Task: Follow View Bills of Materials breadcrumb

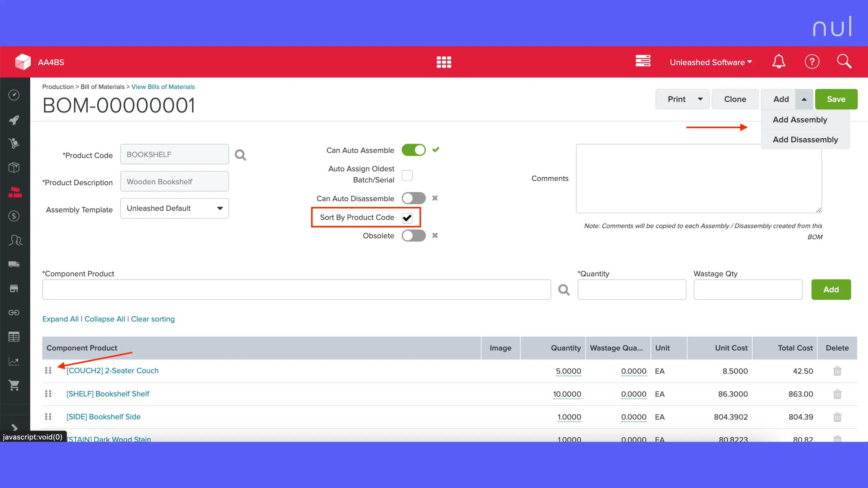Action: click(163, 87)
